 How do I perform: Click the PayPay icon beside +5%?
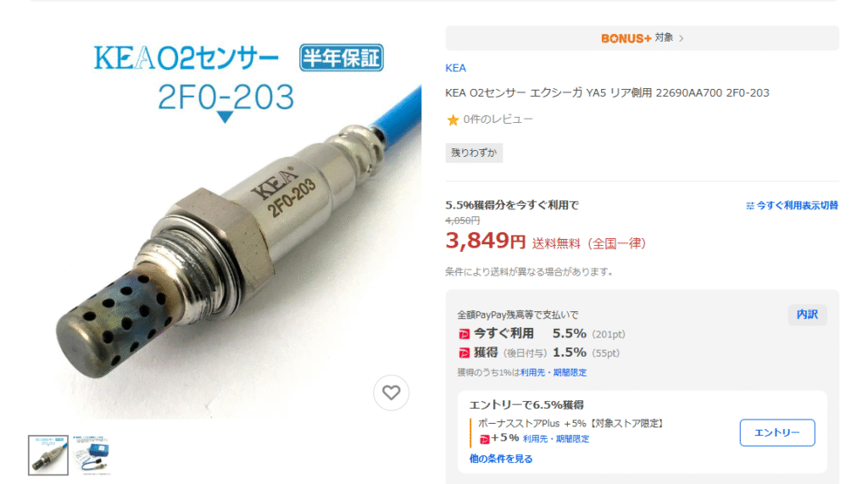484,438
